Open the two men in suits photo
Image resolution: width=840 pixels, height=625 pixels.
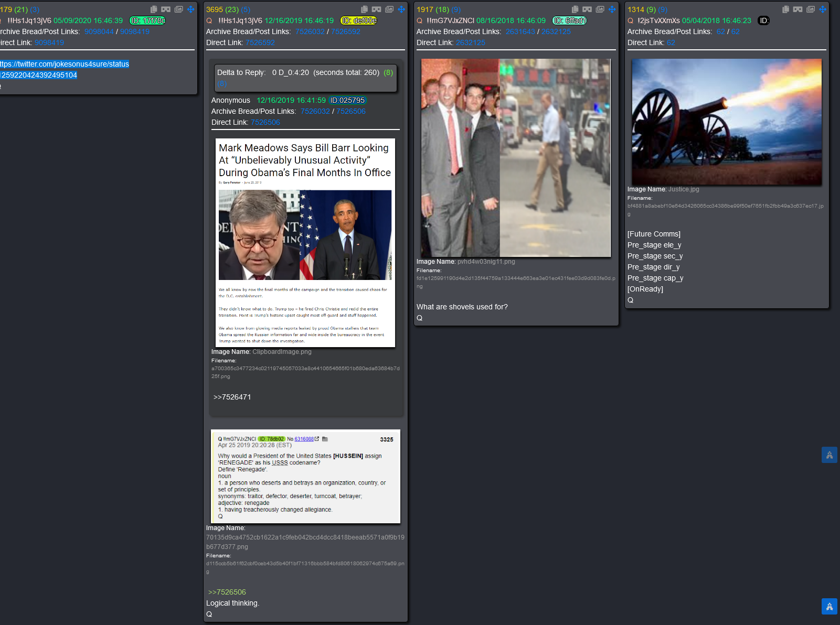pyautogui.click(x=516, y=157)
